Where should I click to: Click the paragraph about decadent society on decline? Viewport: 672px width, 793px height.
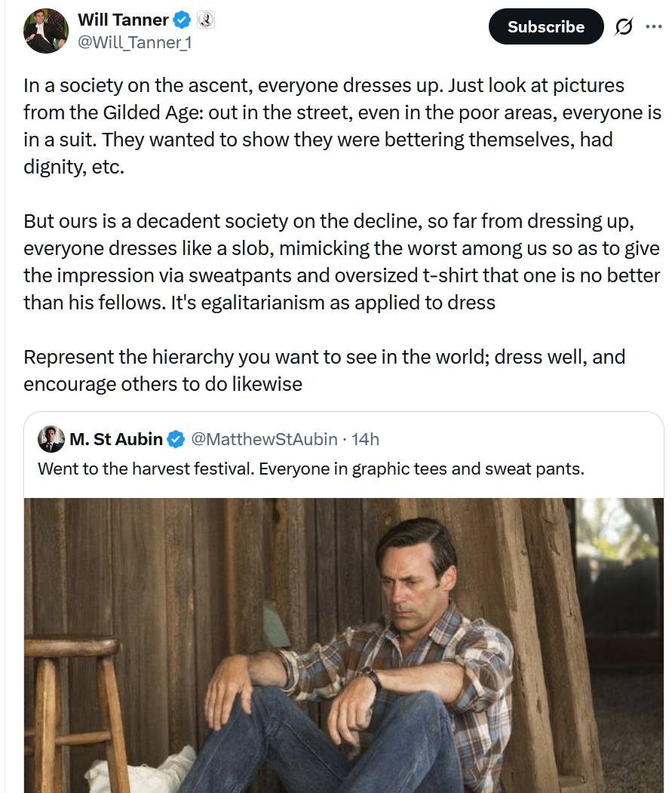tap(342, 262)
